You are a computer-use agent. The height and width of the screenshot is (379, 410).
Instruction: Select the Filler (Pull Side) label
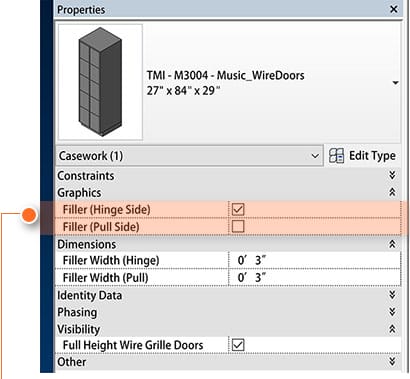pyautogui.click(x=101, y=227)
